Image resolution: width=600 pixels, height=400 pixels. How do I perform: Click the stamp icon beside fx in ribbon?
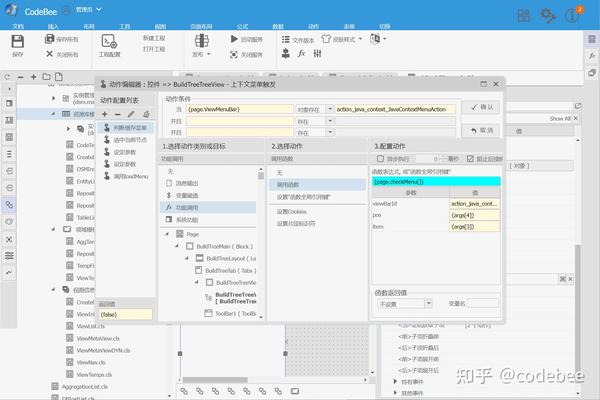(x=285, y=53)
